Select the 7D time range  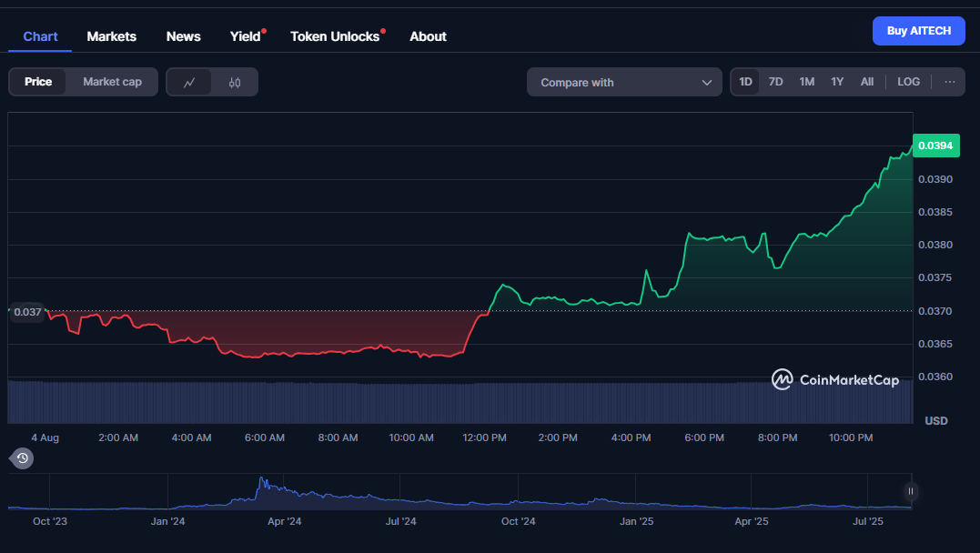tap(775, 82)
